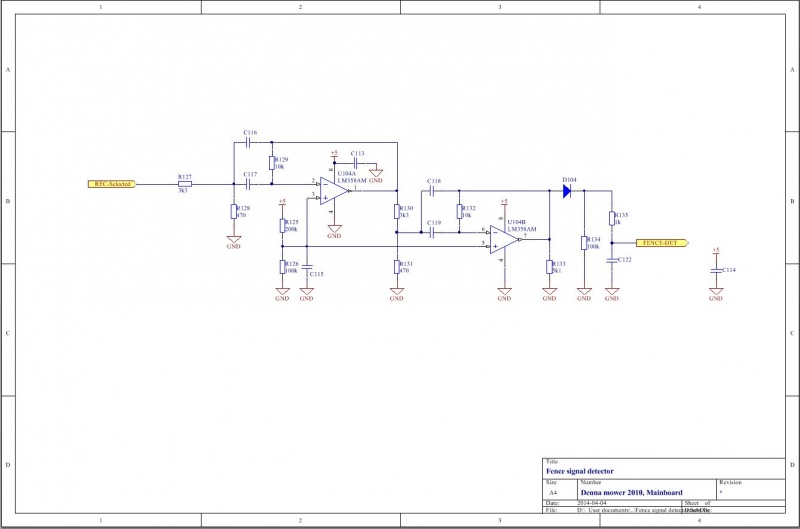Click resistor R125 200k
This screenshot has width=800, height=529.
click(282, 226)
